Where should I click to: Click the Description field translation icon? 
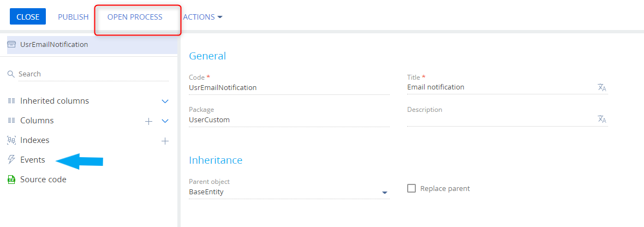pyautogui.click(x=602, y=120)
